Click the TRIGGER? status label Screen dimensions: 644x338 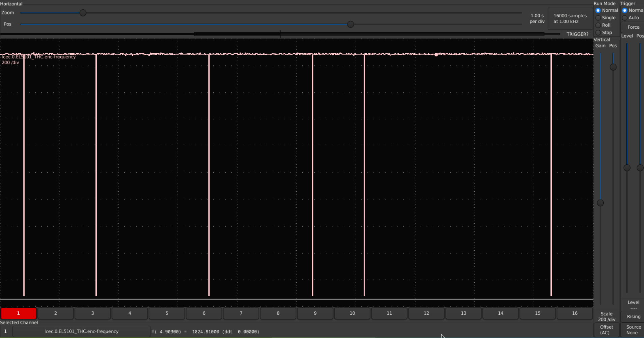click(x=577, y=34)
